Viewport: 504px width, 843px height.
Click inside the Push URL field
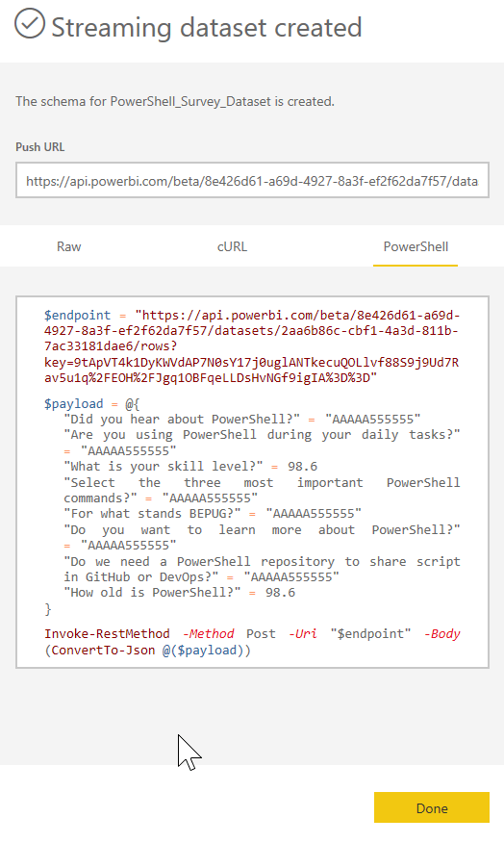(252, 181)
